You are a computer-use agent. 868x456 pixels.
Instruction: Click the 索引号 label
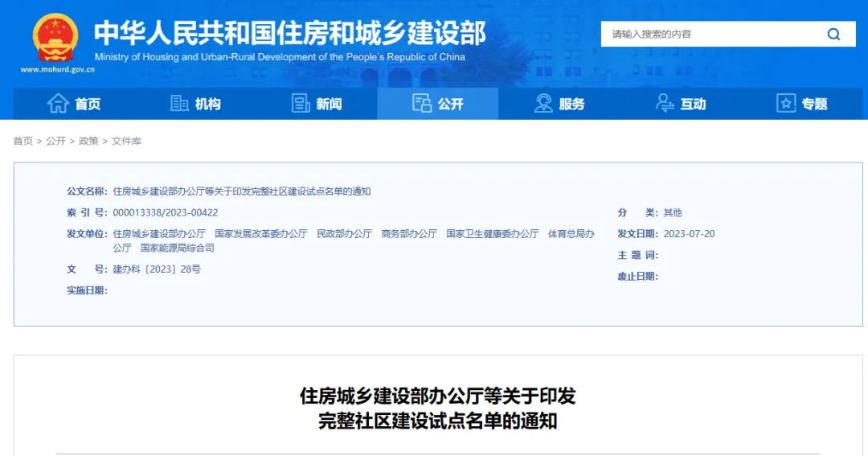87,213
